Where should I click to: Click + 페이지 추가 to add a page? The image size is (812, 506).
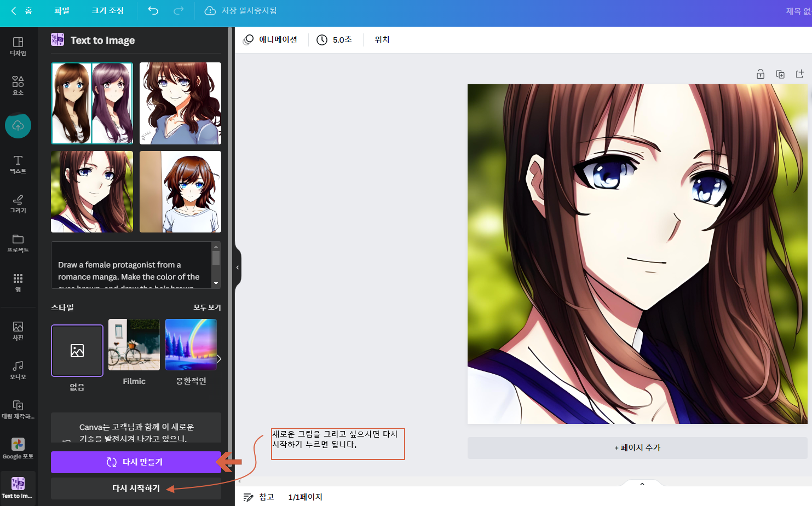pos(637,448)
